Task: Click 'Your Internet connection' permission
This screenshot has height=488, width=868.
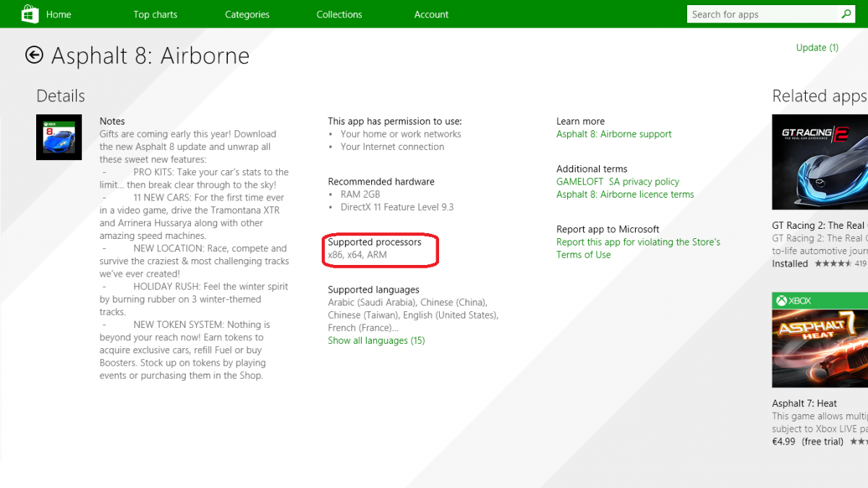Action: click(x=393, y=147)
